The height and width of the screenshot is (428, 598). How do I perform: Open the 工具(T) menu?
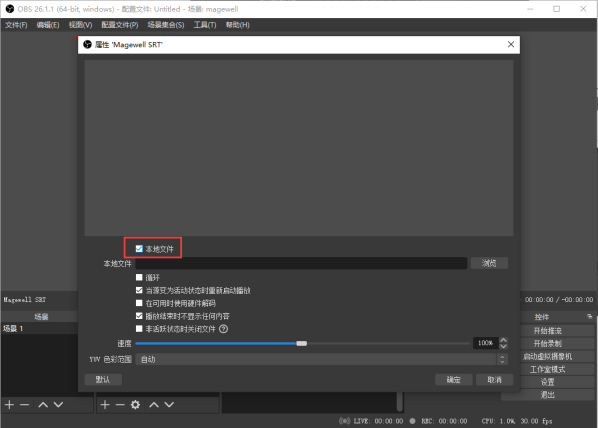(x=205, y=25)
